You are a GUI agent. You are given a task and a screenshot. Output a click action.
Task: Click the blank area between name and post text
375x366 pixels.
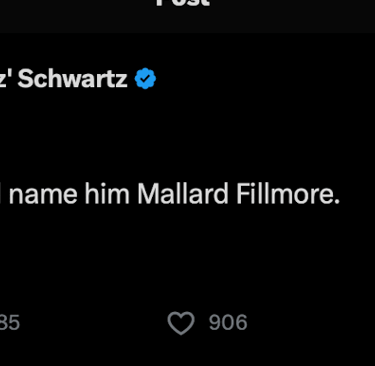tap(187, 135)
